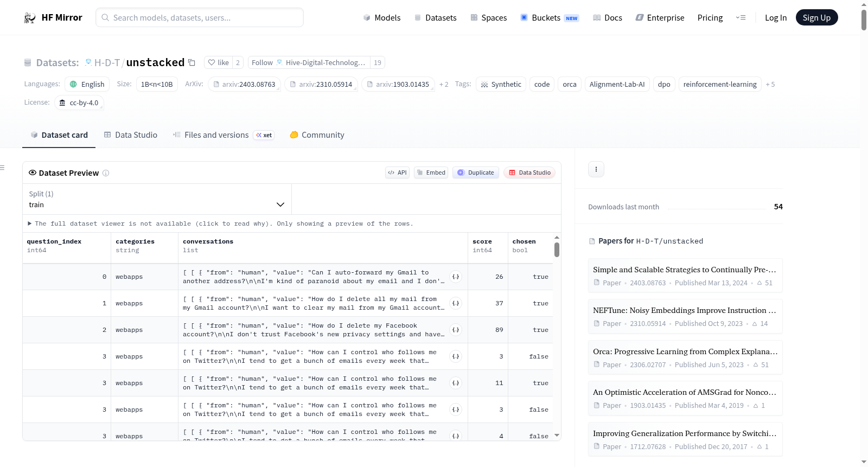The width and height of the screenshot is (868, 467).
Task: Click the Synthetic tag
Action: pos(501,84)
